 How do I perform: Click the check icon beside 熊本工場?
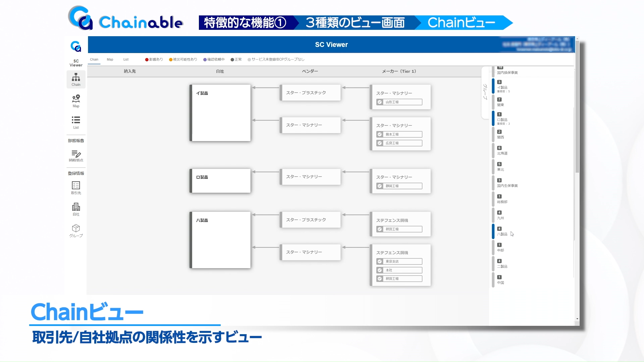coord(380,134)
